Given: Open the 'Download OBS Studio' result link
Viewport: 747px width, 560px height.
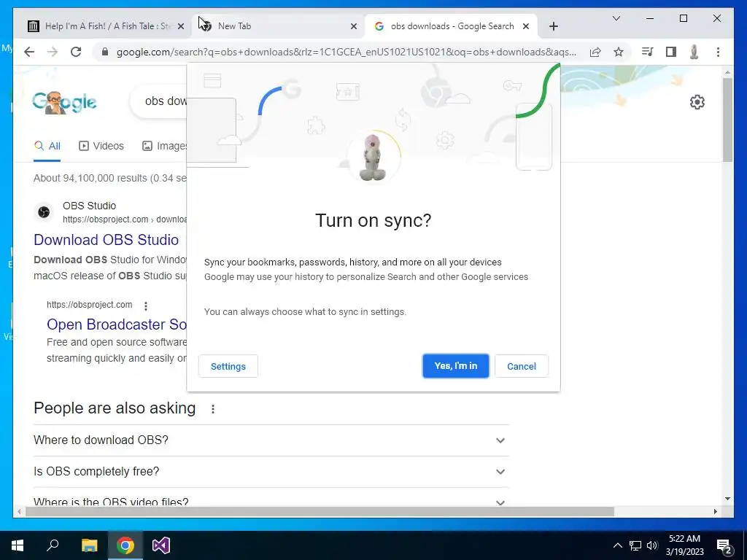Looking at the screenshot, I should coord(107,239).
